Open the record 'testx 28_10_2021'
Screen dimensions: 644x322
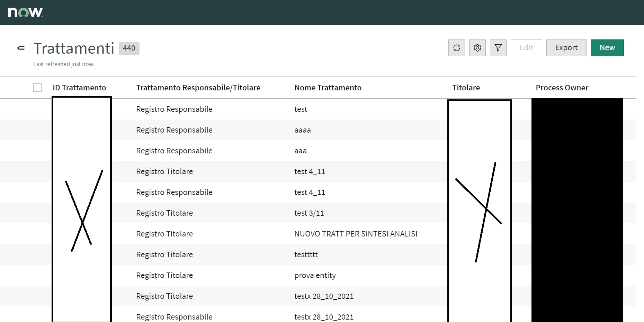(324, 296)
